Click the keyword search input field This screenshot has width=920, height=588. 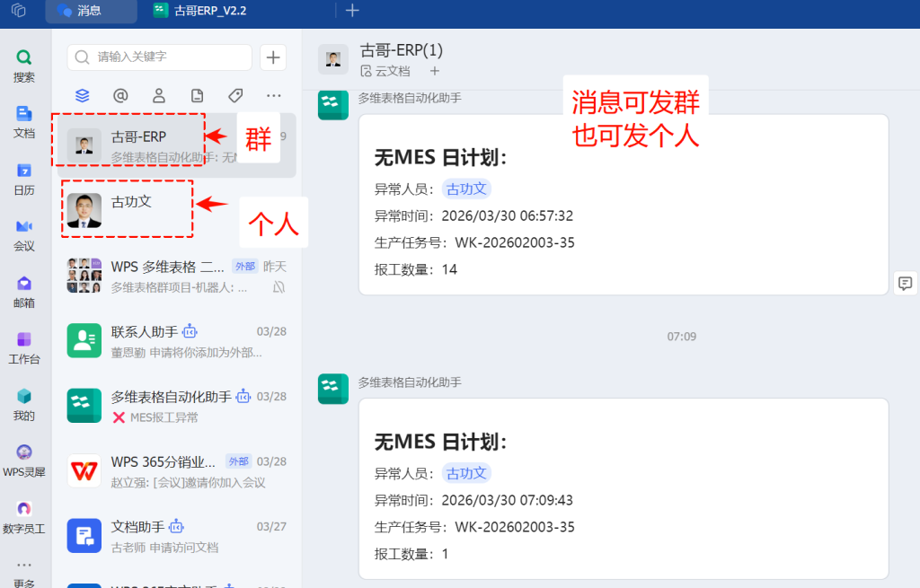click(160, 57)
